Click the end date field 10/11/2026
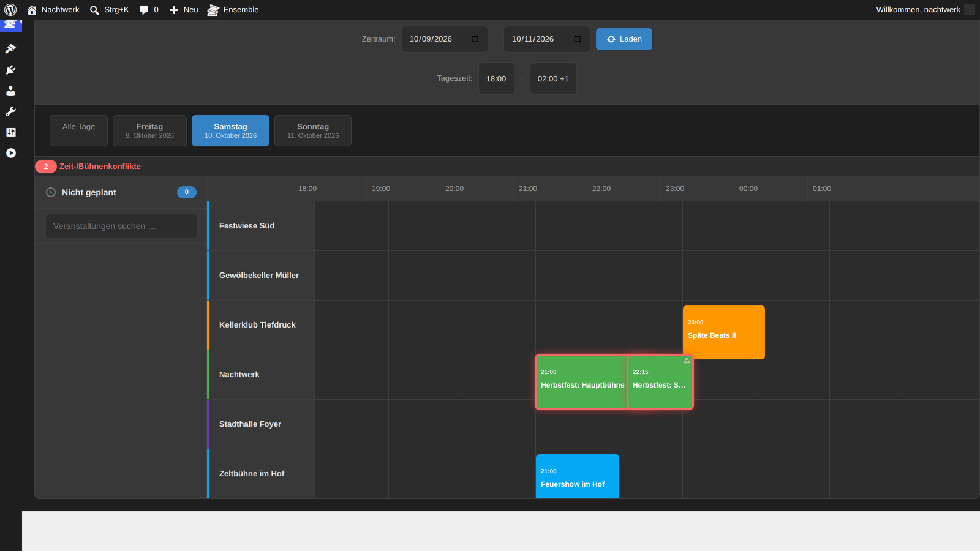 coord(546,39)
